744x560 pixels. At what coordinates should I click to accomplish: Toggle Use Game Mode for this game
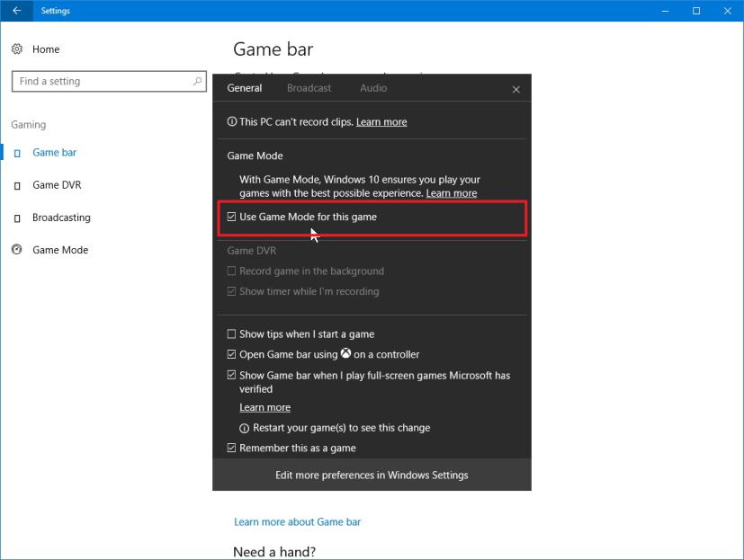tap(231, 217)
